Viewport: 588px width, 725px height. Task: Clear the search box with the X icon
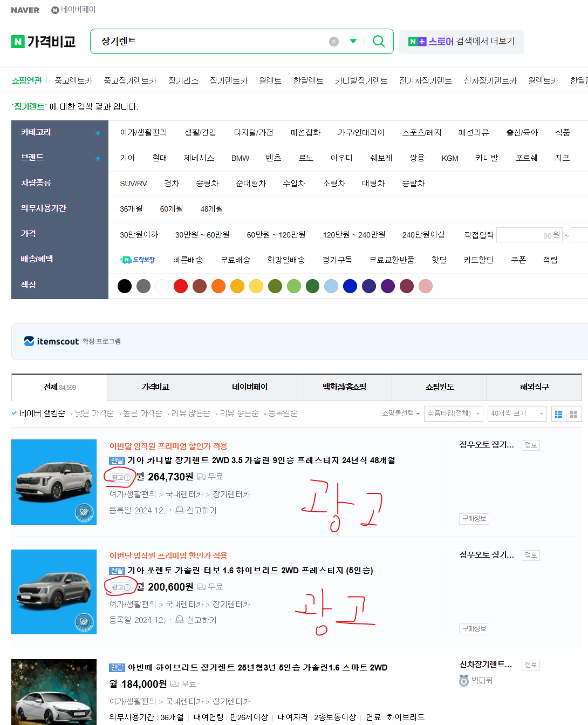[334, 42]
